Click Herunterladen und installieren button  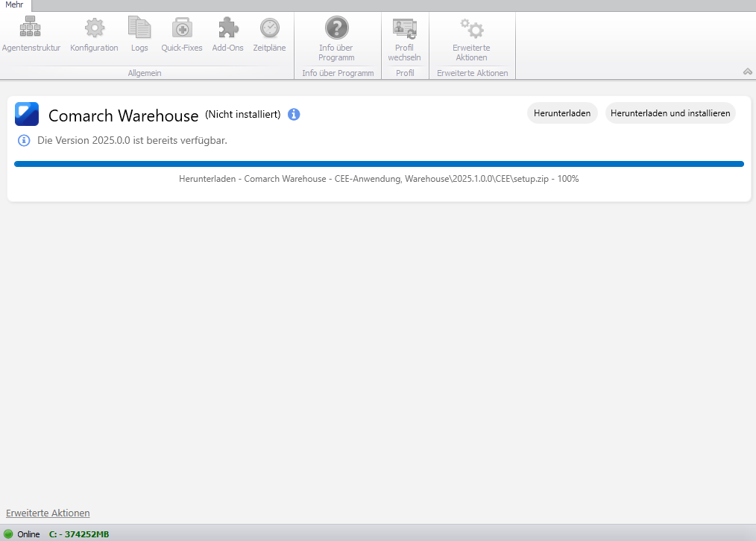[x=670, y=113]
